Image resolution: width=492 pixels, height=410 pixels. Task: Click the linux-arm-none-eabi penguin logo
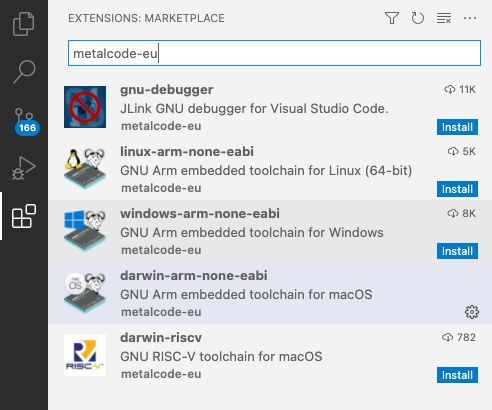85,169
